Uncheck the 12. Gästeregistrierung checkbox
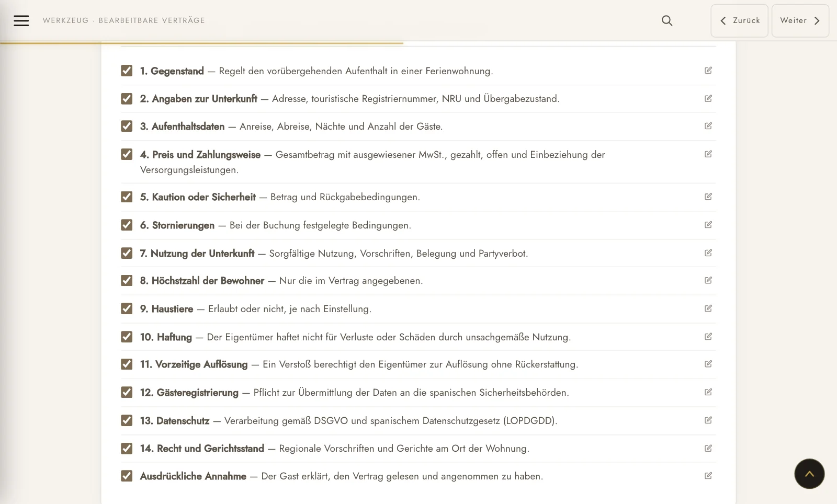 (x=127, y=392)
